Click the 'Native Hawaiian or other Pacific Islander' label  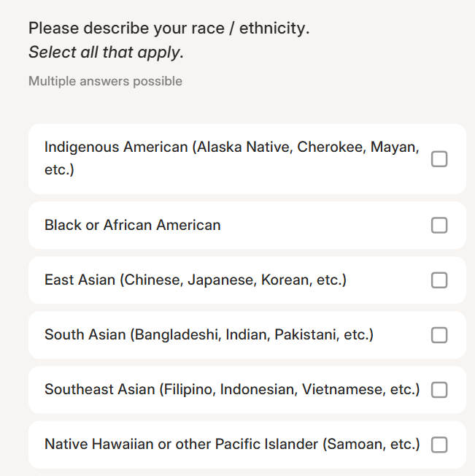(x=232, y=445)
